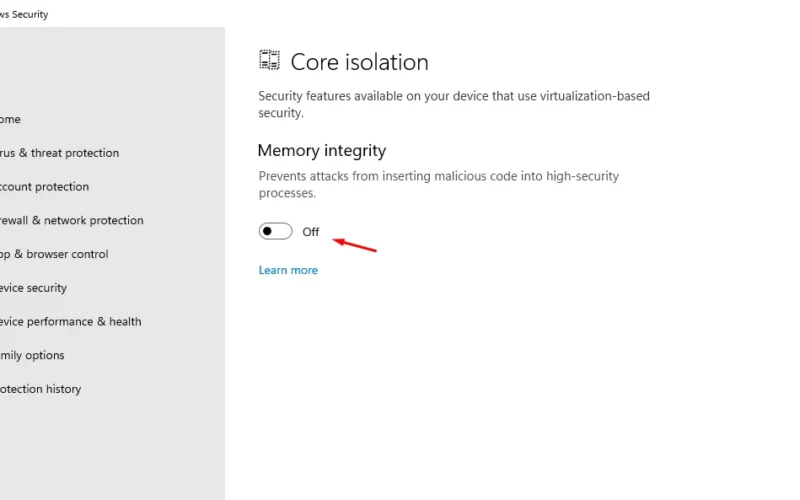The height and width of the screenshot is (500, 800).
Task: Click the Core isolation chip icon
Action: click(x=269, y=60)
